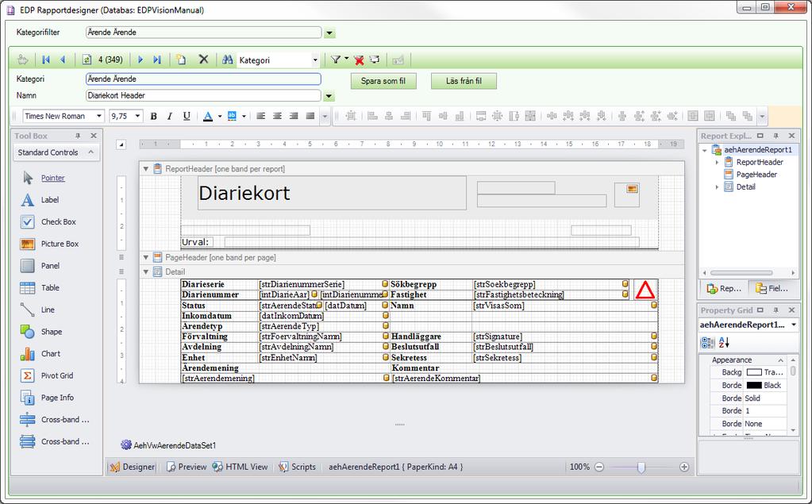Go to the first record
Screen dimensions: 812x504
[46, 60]
